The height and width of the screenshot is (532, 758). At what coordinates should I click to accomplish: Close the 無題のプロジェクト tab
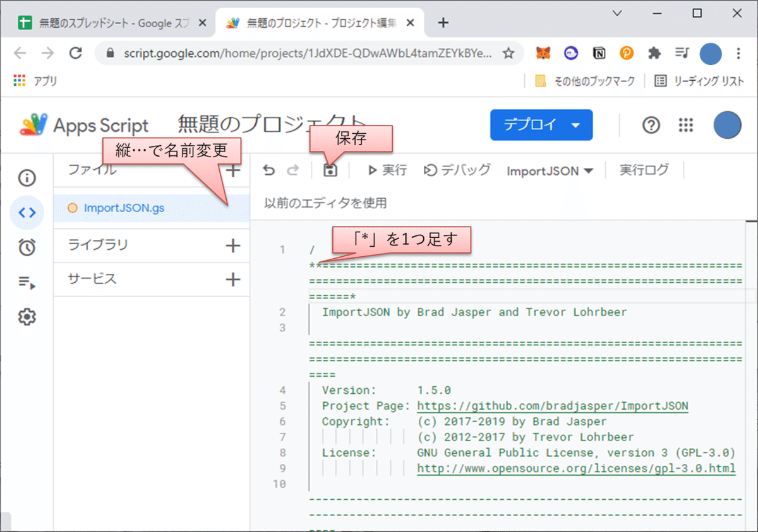(411, 23)
